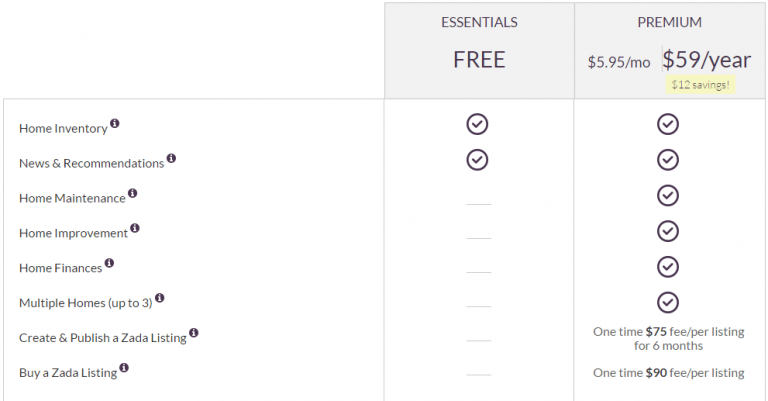
Task: Click info icon beside News & Recommendations
Action: pos(171,159)
